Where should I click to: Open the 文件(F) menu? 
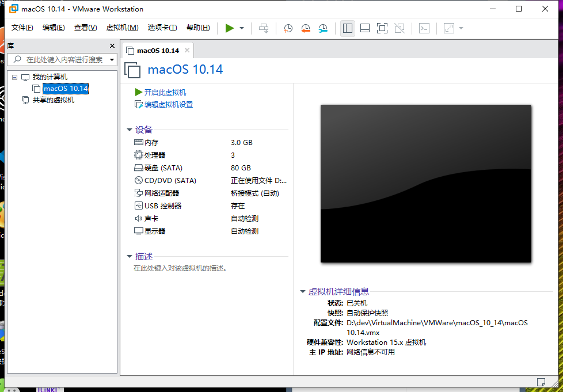(22, 28)
